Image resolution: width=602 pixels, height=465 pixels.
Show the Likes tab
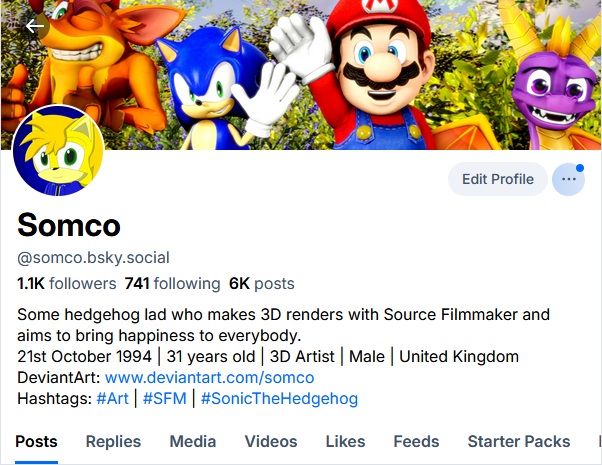coord(345,441)
